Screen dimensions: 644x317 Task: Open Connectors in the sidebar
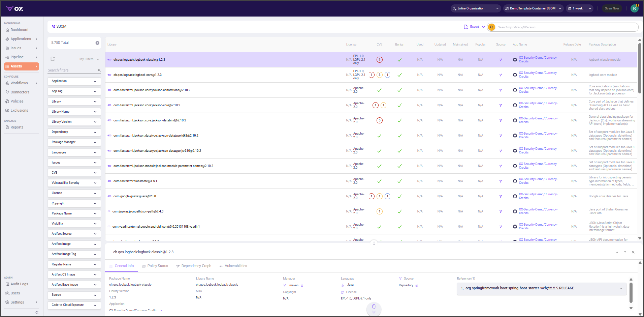[20, 92]
